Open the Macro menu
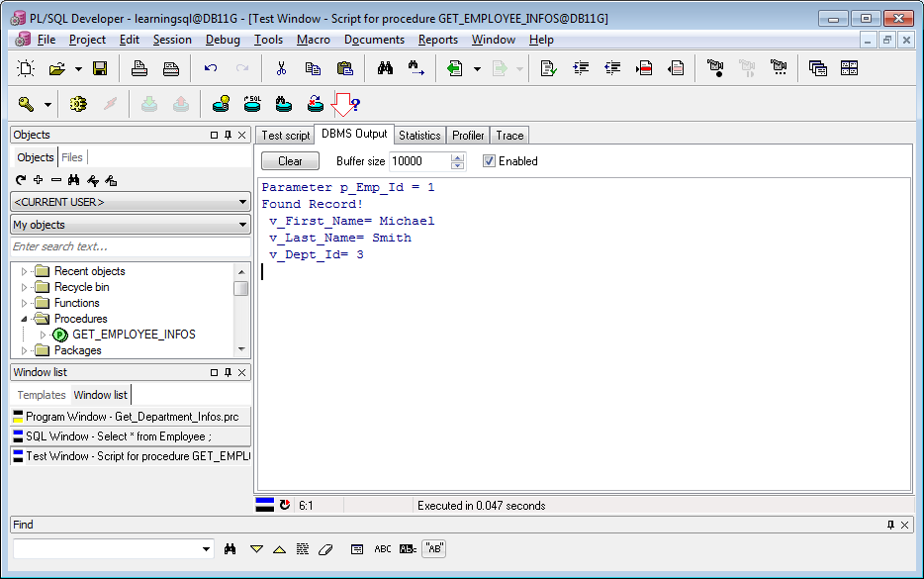The width and height of the screenshot is (924, 579). [314, 40]
